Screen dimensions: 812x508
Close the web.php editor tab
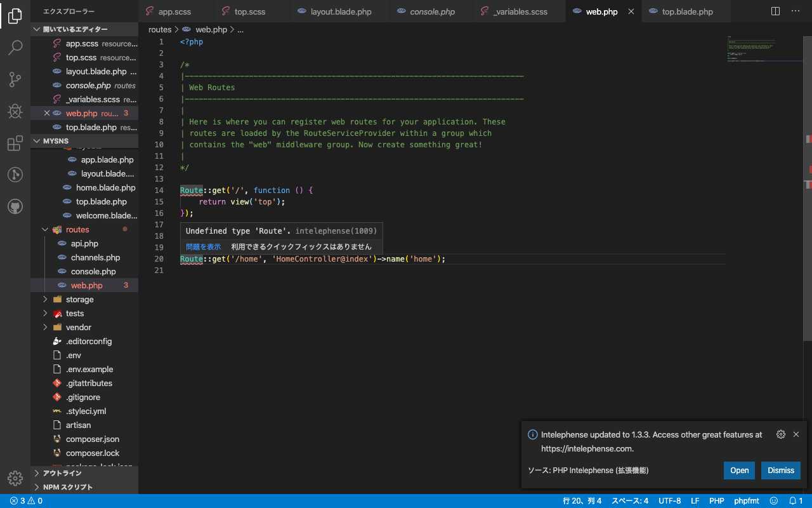tap(631, 11)
